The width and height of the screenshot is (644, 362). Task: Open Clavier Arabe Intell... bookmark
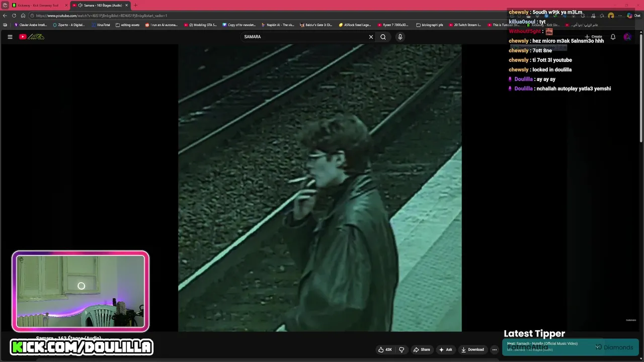(x=31, y=25)
